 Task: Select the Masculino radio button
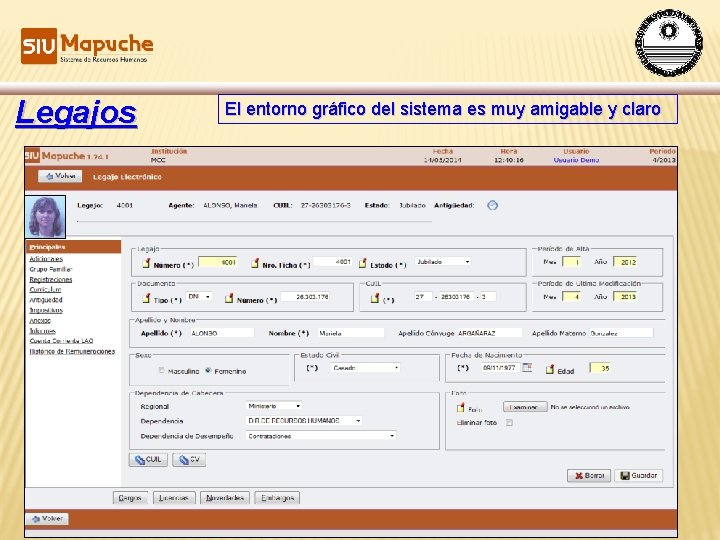(x=161, y=370)
